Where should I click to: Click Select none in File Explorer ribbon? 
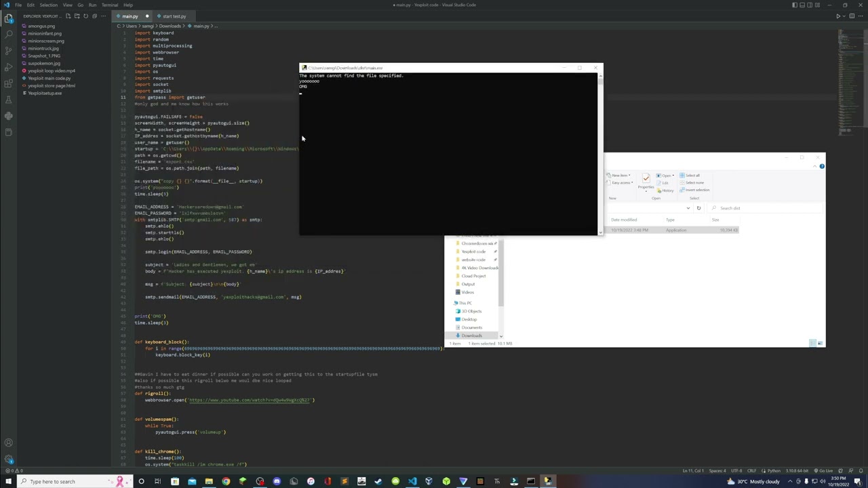692,182
